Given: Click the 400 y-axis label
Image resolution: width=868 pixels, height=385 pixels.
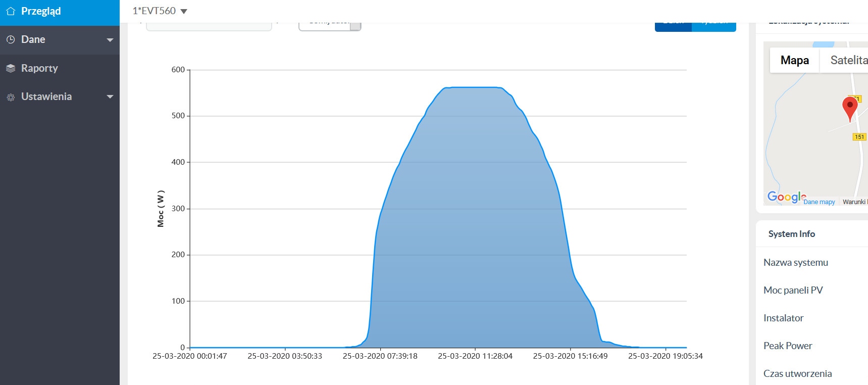Looking at the screenshot, I should (x=178, y=162).
